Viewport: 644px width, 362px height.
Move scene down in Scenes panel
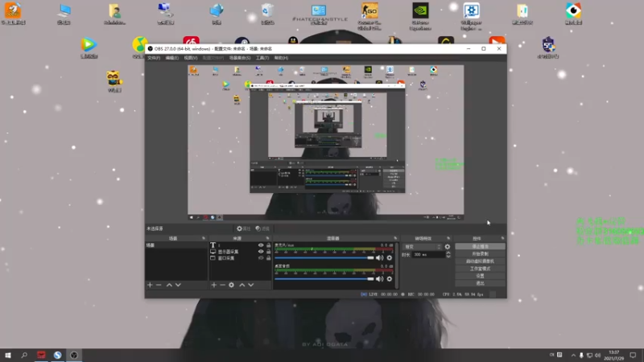click(x=178, y=285)
